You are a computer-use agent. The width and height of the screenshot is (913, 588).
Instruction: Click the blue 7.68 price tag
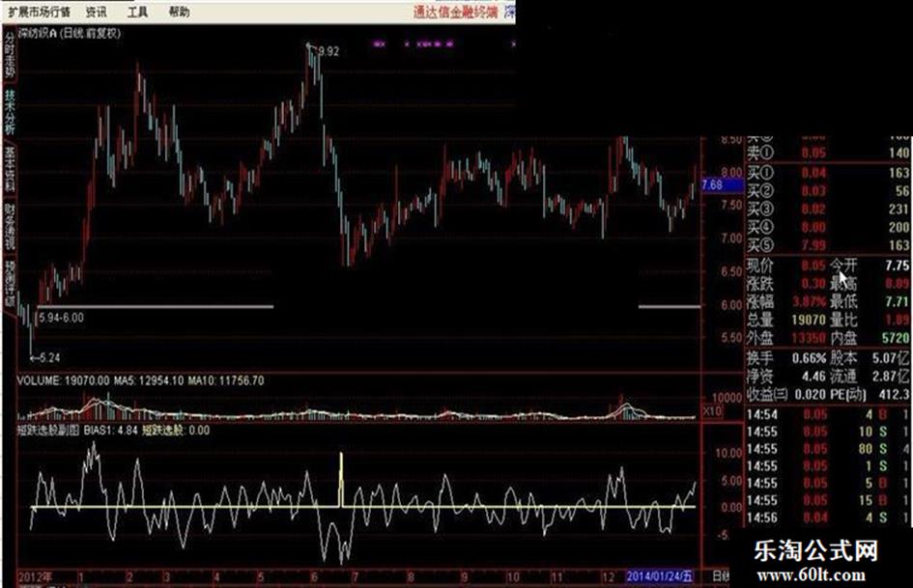tap(722, 185)
